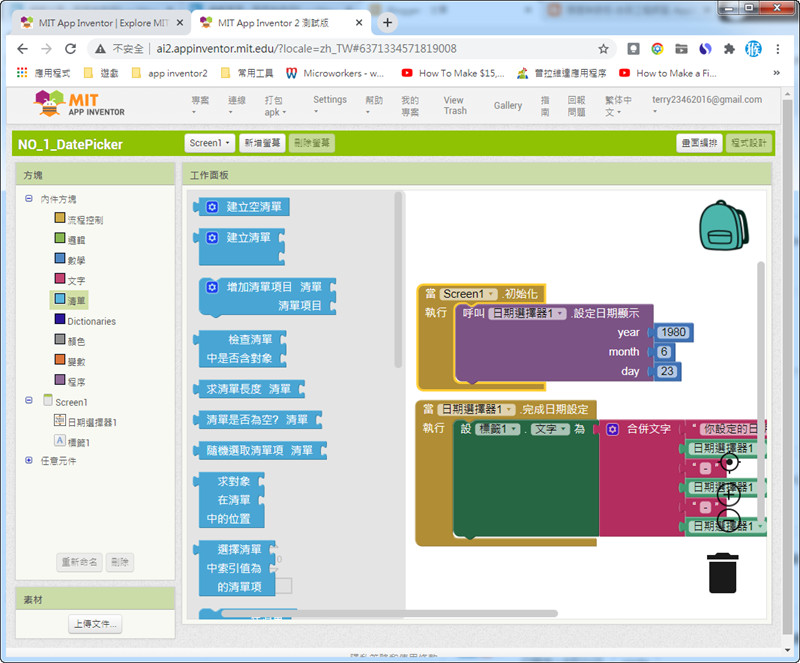The width and height of the screenshot is (800, 663).
Task: Go back in browser history
Action: tap(22, 48)
